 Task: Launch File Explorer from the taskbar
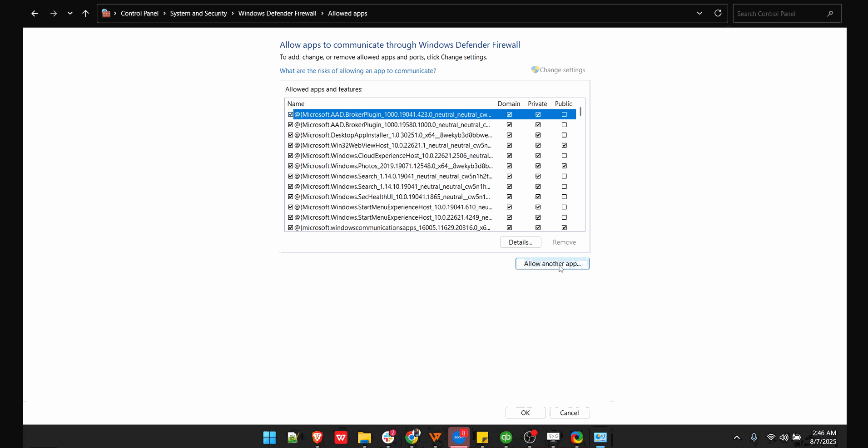pyautogui.click(x=364, y=437)
